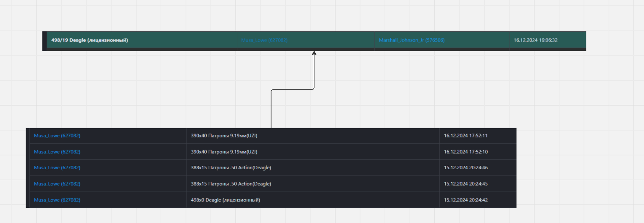
Task: Open Musa_Lowe link in the 20:24:45 row
Action: point(57,184)
